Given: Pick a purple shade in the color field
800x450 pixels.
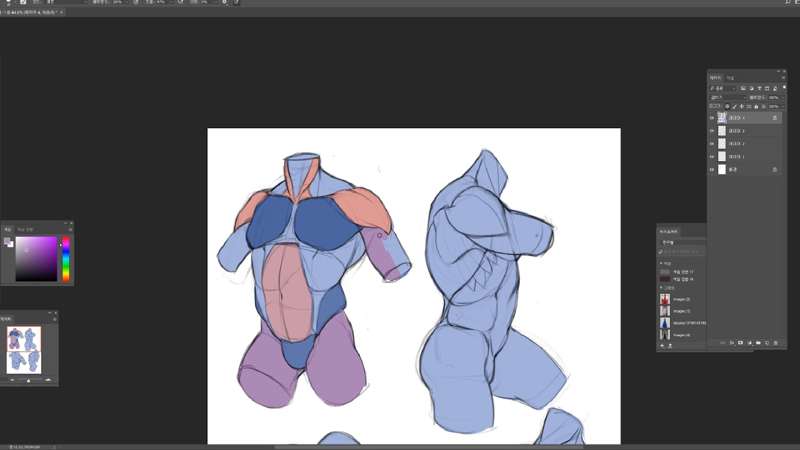Looking at the screenshot, I should [36, 259].
